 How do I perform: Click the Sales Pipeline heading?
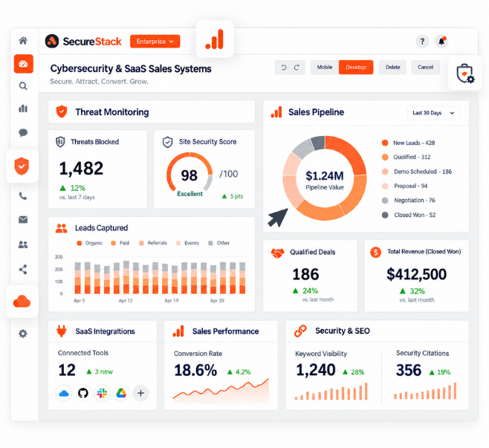pos(316,112)
